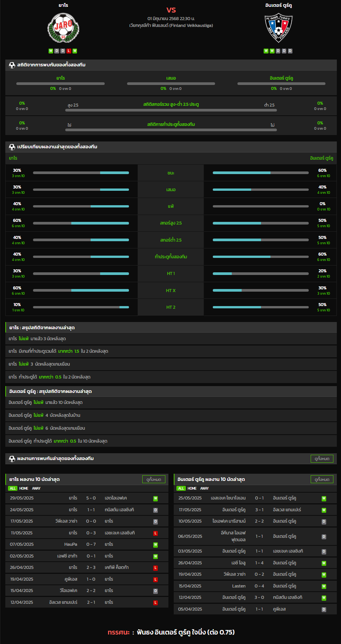The width and height of the screenshot is (341, 644).
Task: Click the 'เสมอ' head-to-head bar at top
Action: [x=171, y=83]
